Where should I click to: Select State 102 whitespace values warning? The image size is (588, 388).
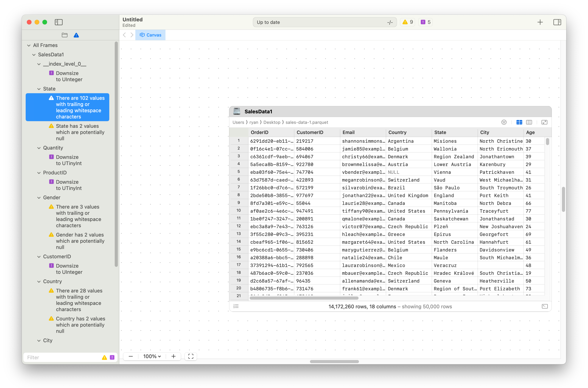click(67, 107)
